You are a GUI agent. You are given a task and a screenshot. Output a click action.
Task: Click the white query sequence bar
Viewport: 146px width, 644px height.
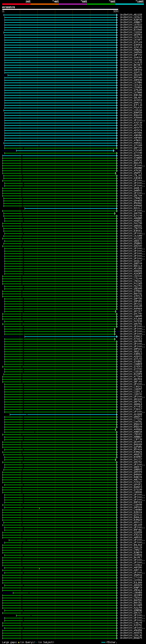pos(60,9)
